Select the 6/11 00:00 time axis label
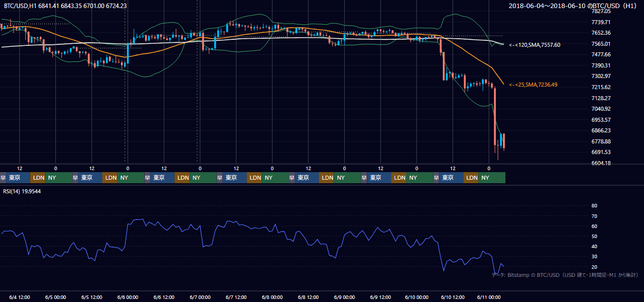Screen dimensions: 644x302 coord(489,297)
